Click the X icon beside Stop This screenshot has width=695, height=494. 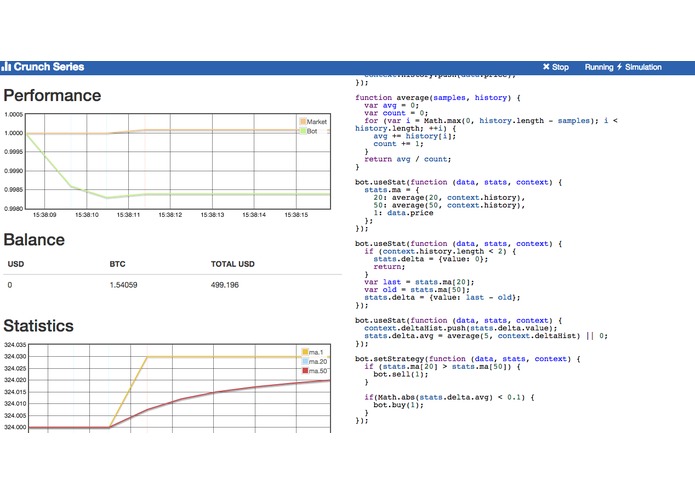point(546,66)
